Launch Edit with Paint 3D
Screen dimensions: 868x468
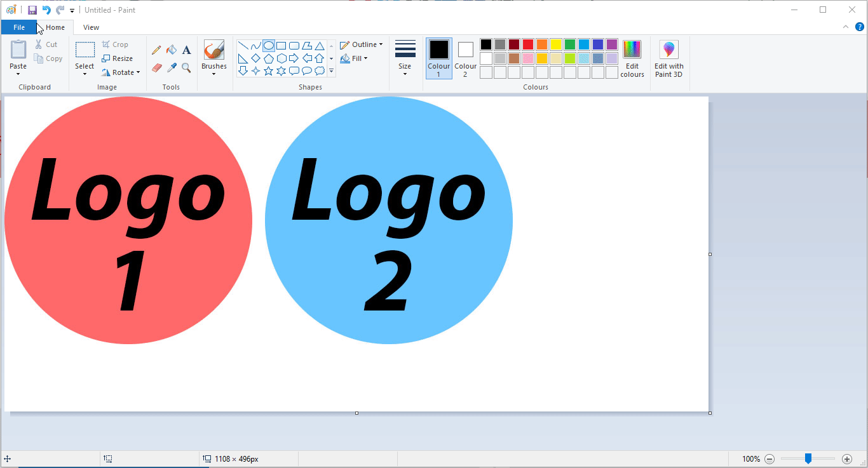[669, 59]
